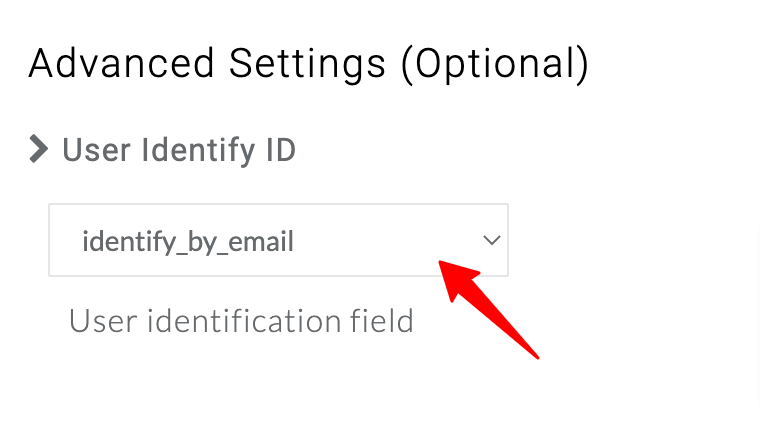Click the word ID in the section title
760x442 pixels.
(x=280, y=150)
